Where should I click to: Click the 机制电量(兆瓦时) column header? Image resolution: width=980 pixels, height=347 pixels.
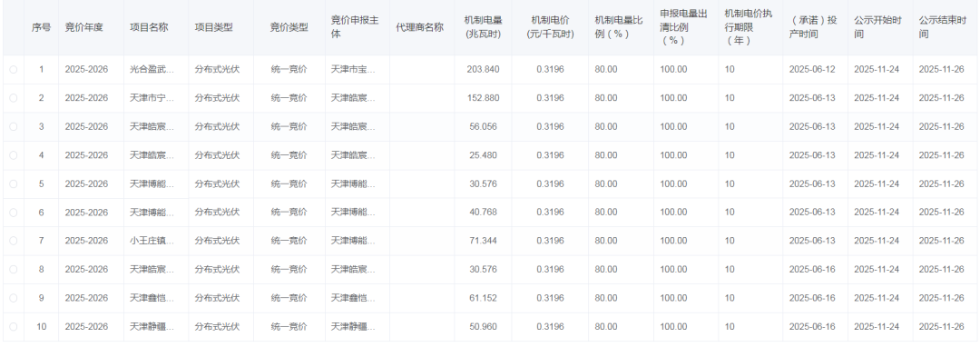(x=484, y=27)
